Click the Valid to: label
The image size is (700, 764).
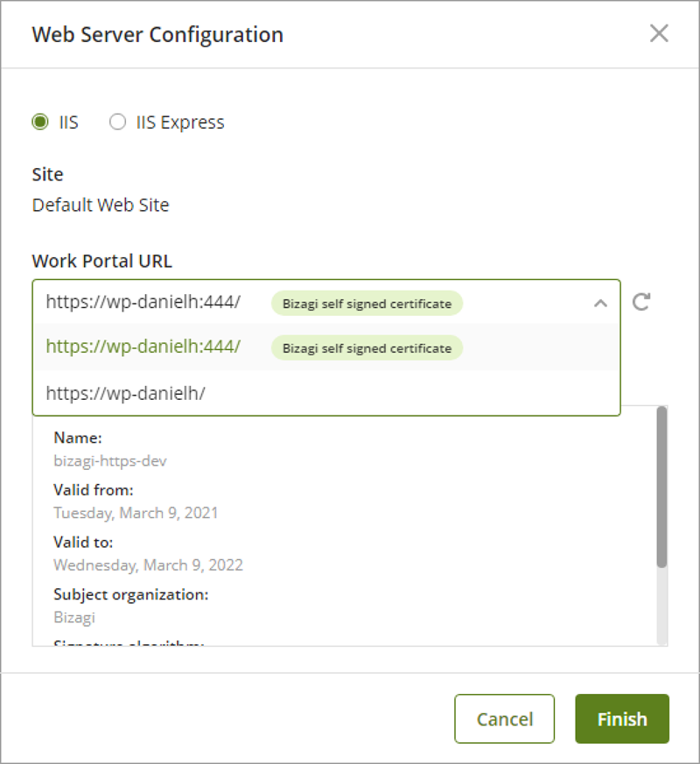(x=83, y=543)
